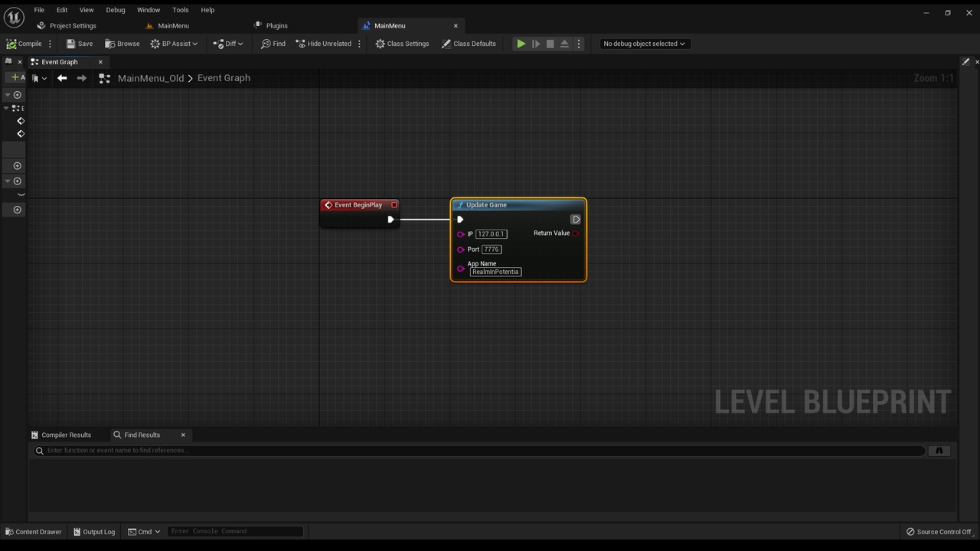Image resolution: width=980 pixels, height=551 pixels.
Task: Switch to the Compiler Results tab
Action: point(61,435)
